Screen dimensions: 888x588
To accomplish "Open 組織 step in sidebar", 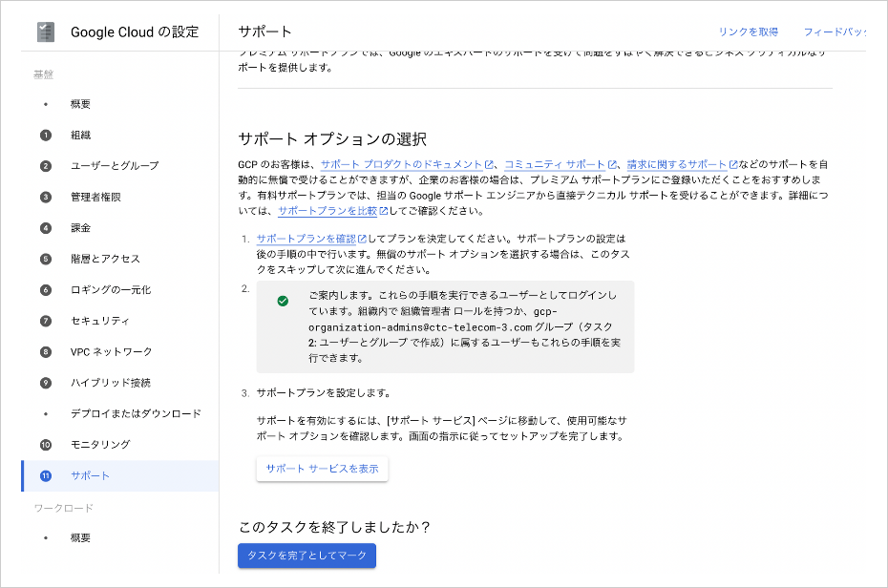I will (80, 136).
